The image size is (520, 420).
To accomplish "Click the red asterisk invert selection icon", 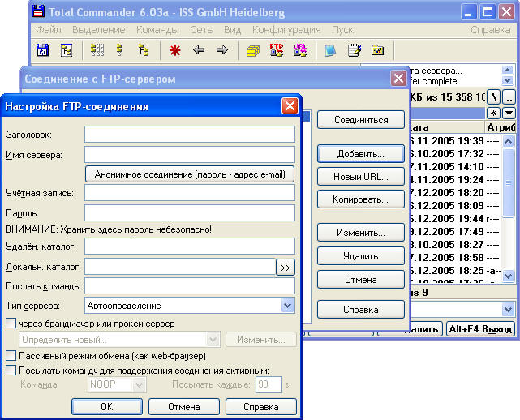I will click(x=175, y=50).
